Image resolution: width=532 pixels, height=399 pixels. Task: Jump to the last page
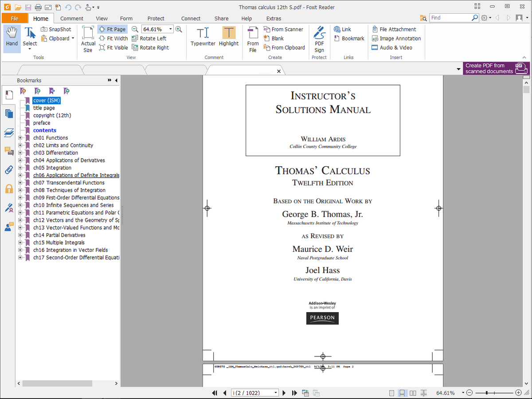294,393
